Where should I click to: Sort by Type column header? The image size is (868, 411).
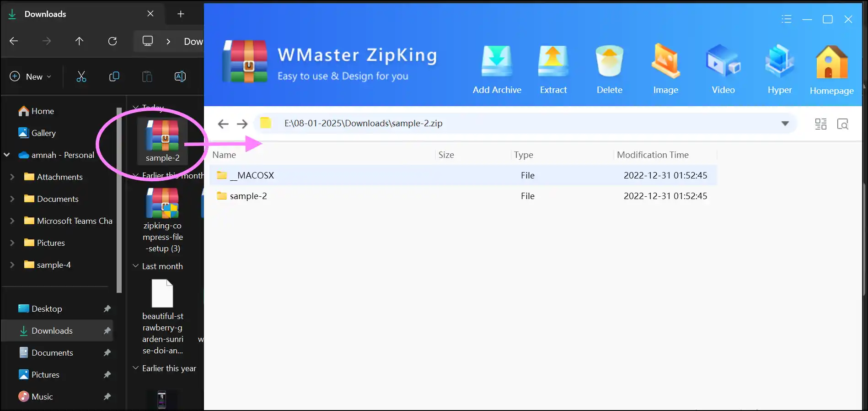[x=523, y=155]
